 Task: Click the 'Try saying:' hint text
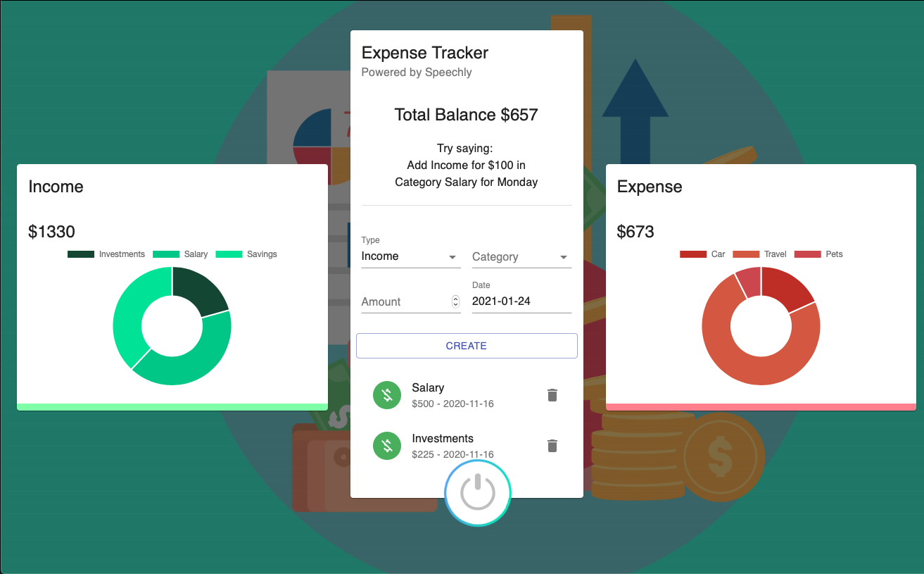467,149
